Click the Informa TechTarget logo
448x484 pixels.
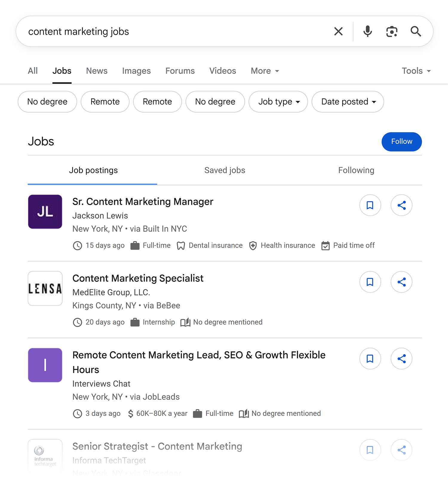[x=45, y=456]
